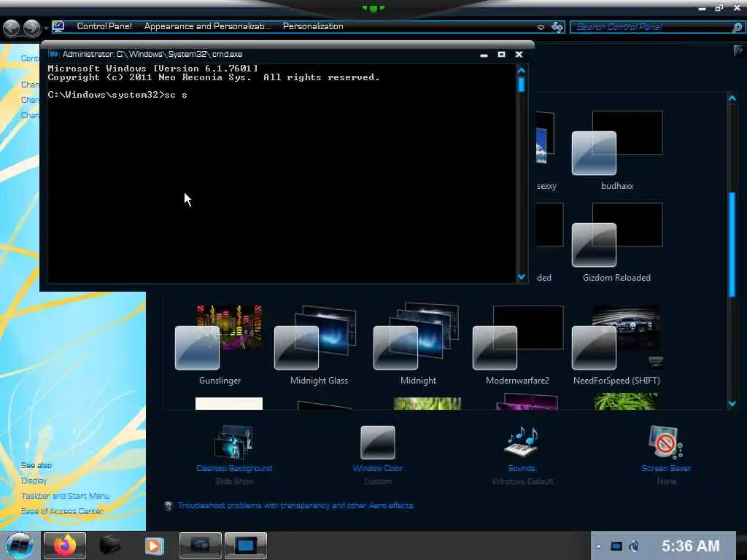747x560 pixels.
Task: Click the Desktop Background slideshow icon
Action: pos(233,442)
